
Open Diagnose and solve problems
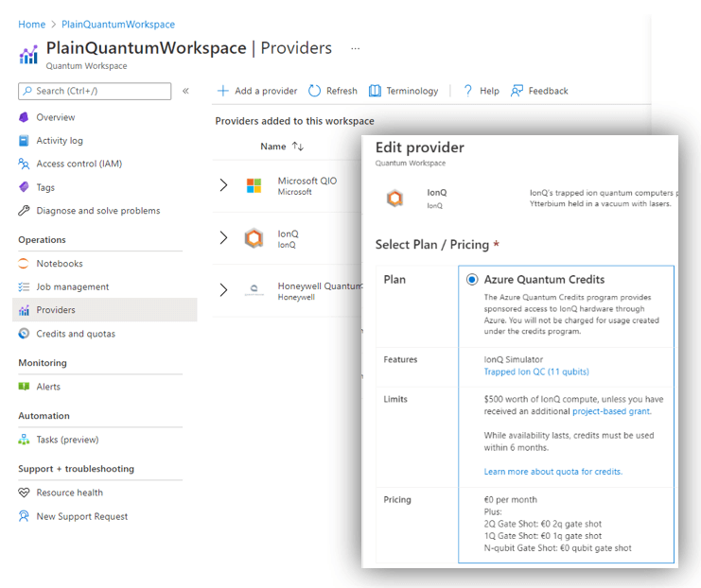[97, 211]
